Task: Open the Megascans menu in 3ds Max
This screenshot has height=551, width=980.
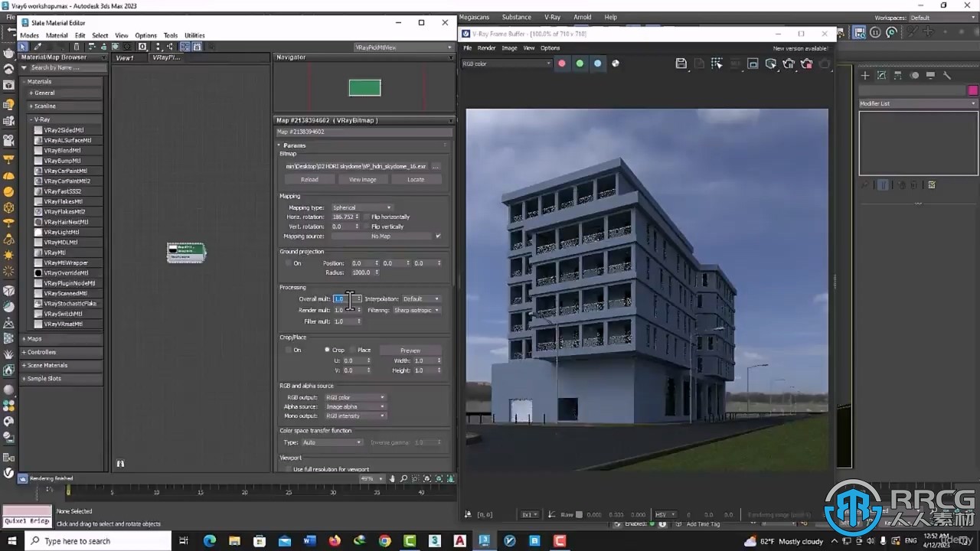Action: (x=474, y=17)
